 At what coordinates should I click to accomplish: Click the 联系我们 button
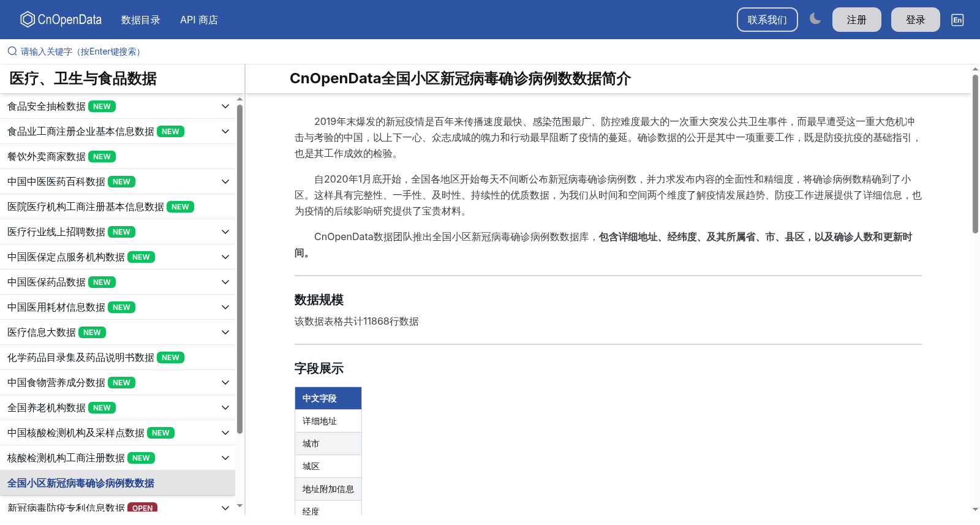[x=767, y=20]
